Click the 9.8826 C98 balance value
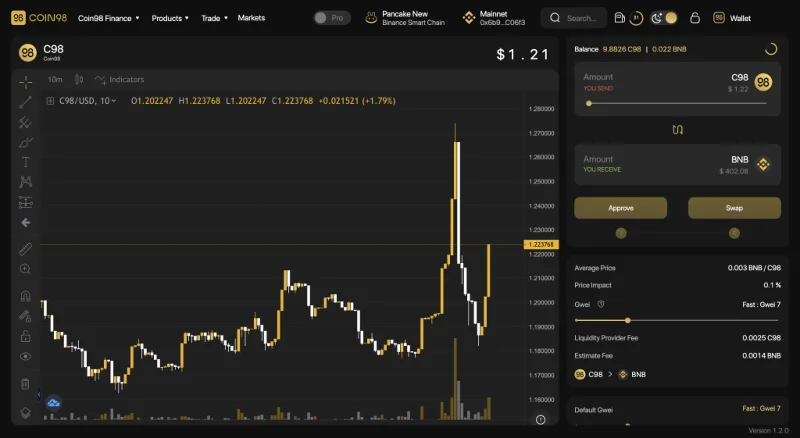This screenshot has width=800, height=438. [621, 49]
